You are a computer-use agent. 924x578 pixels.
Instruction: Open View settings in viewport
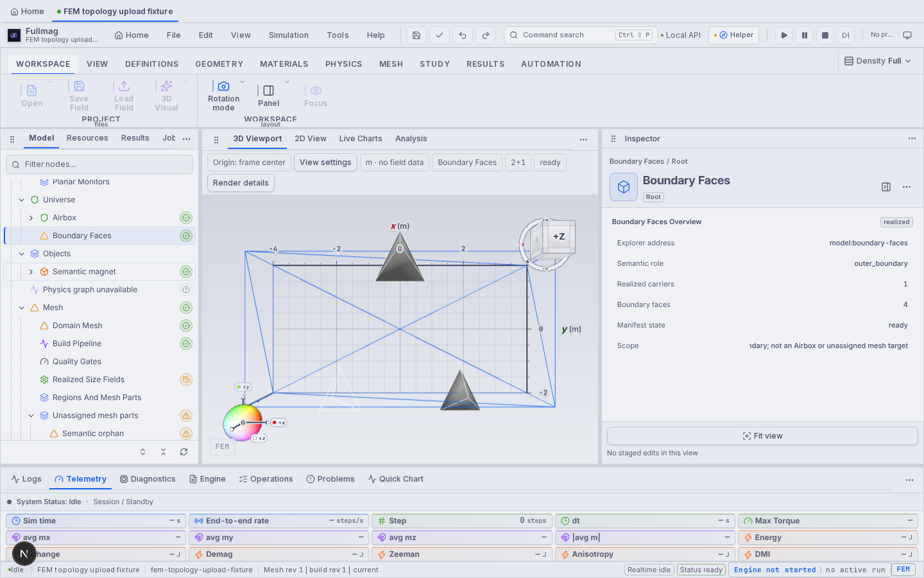tap(325, 162)
